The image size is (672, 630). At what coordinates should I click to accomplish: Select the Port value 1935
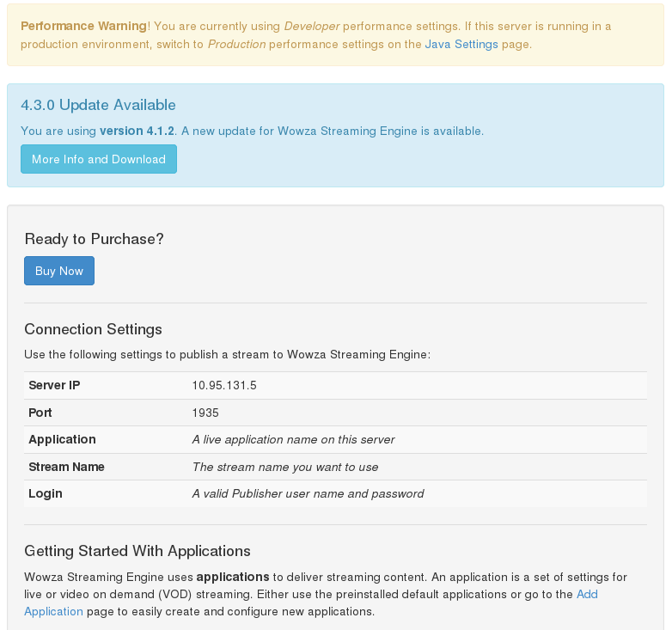tap(205, 413)
